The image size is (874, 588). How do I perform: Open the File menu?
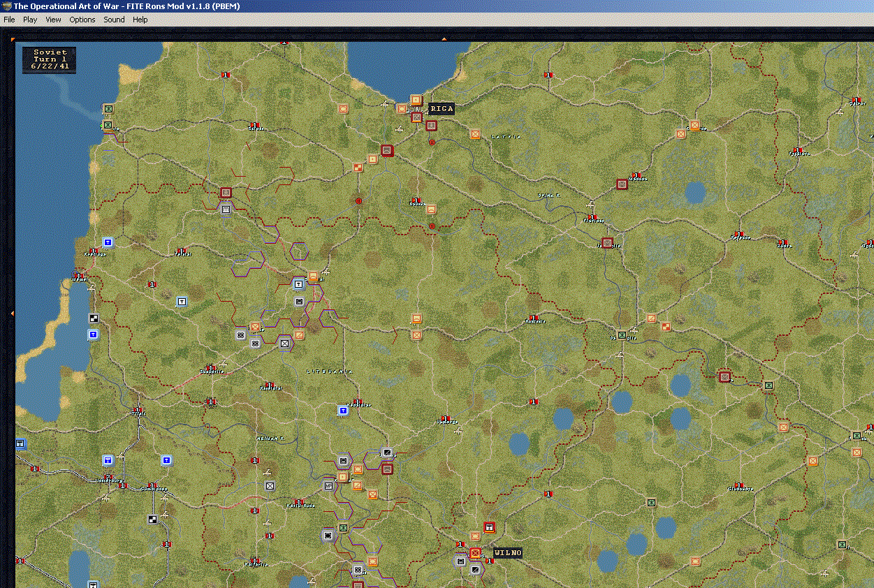(9, 20)
